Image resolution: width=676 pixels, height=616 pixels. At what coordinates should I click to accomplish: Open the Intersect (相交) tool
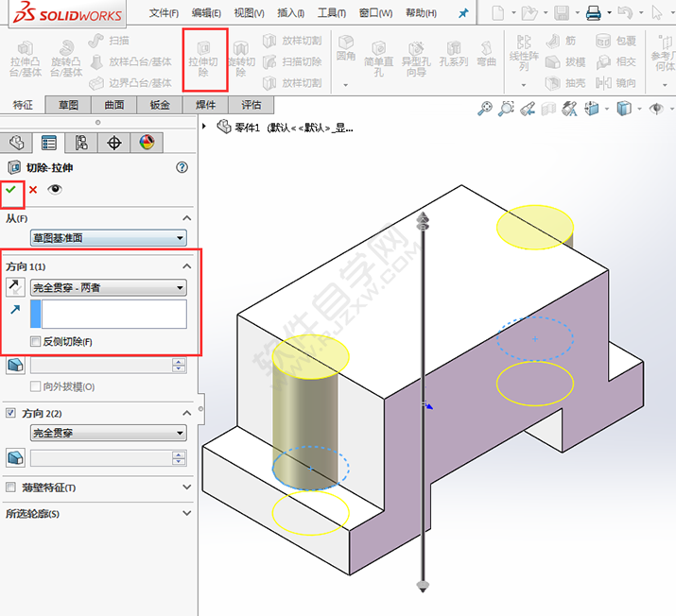pos(615,62)
